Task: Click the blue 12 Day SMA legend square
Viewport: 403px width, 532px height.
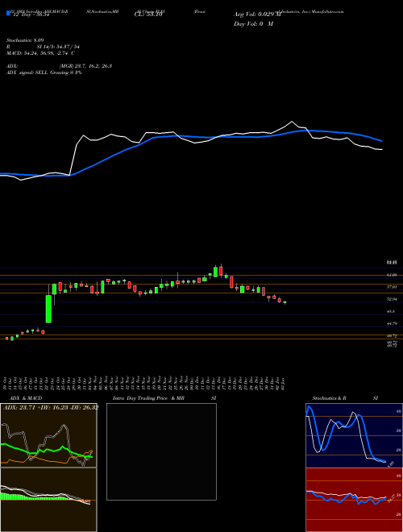Action: point(8,13)
